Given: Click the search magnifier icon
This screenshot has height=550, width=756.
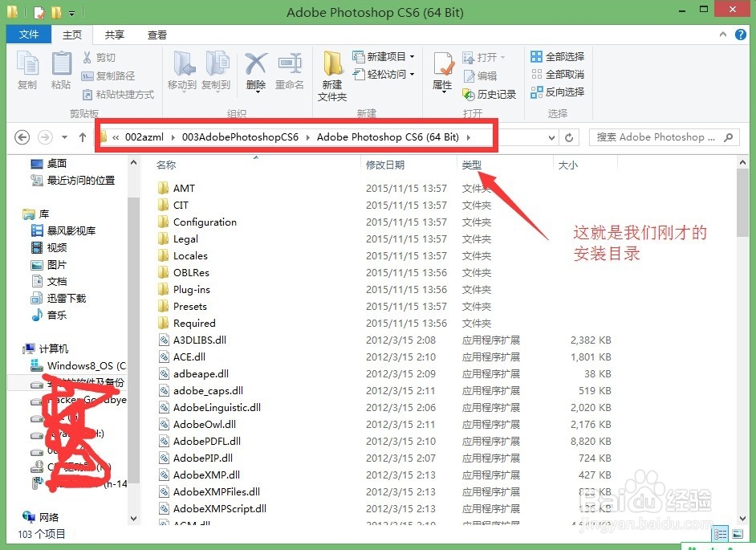Looking at the screenshot, I should pyautogui.click(x=728, y=137).
